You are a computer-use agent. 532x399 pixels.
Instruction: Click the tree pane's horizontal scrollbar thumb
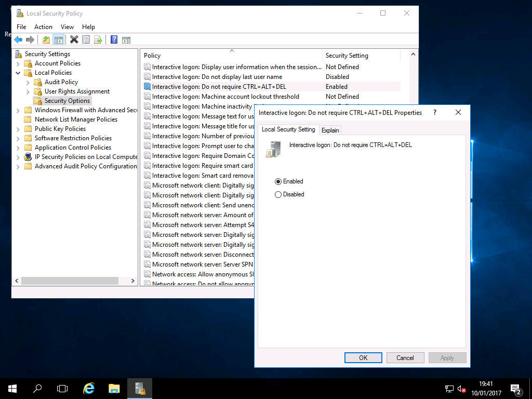tap(70, 281)
